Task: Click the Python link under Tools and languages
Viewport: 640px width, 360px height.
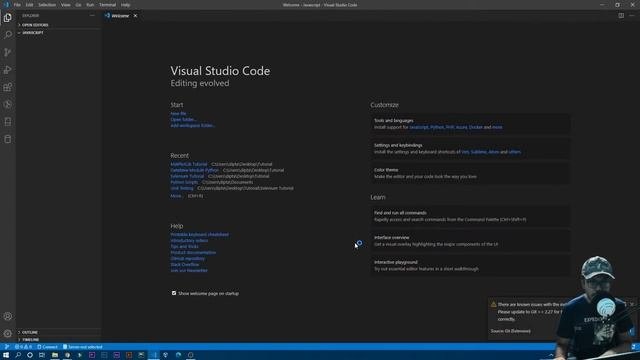Action: [437, 127]
